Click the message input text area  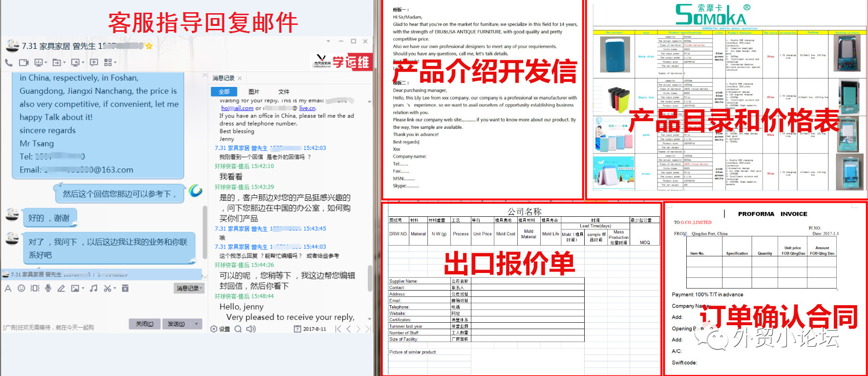click(x=103, y=307)
